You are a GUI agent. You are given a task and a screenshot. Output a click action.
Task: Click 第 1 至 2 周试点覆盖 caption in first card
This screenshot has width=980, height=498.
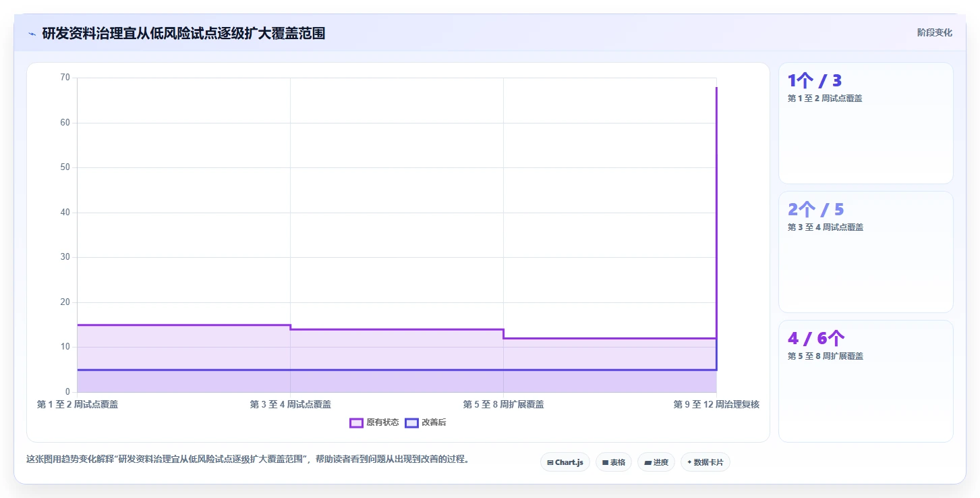(x=825, y=99)
